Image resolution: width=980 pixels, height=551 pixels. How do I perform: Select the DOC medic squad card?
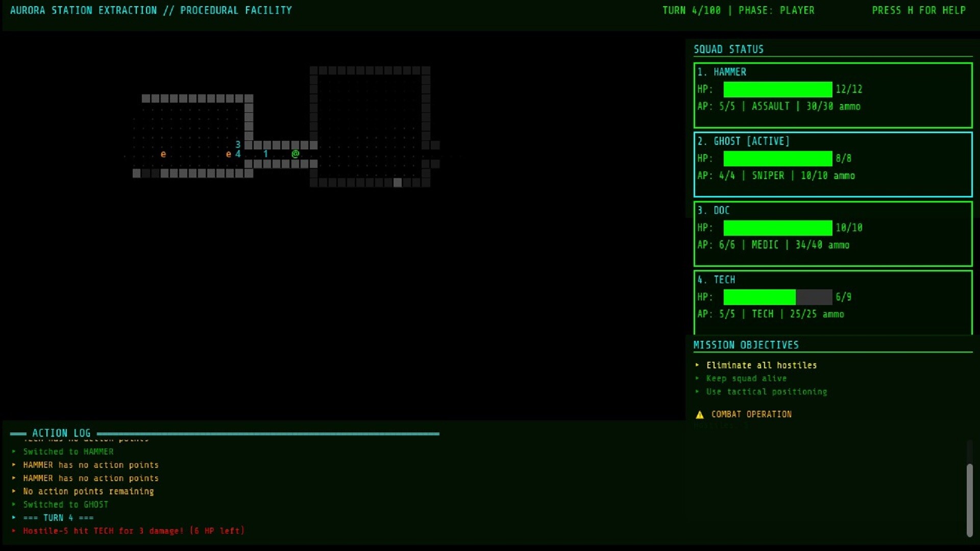(x=832, y=234)
